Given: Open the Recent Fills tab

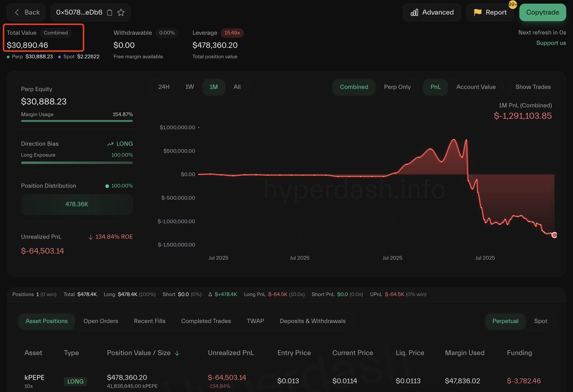Looking at the screenshot, I should tap(149, 321).
